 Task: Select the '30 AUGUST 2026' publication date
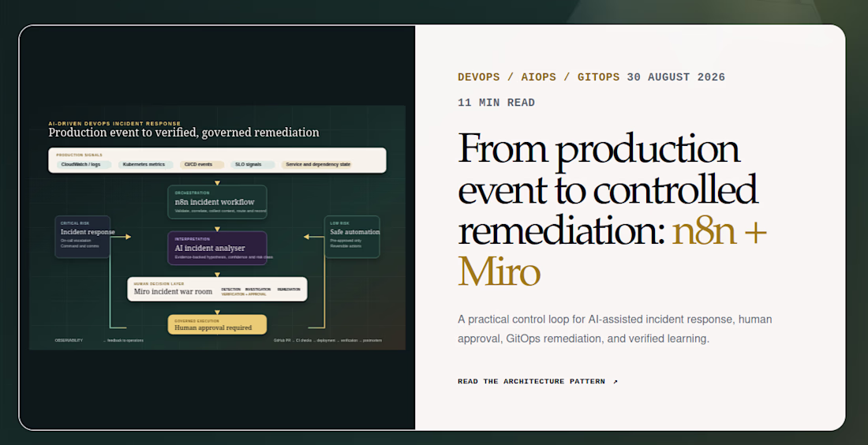(x=676, y=77)
